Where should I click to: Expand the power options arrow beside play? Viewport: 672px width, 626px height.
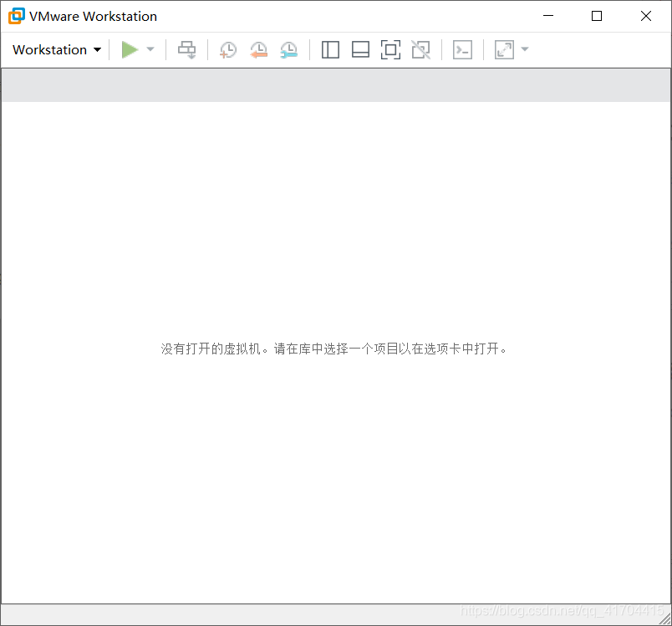coord(150,49)
